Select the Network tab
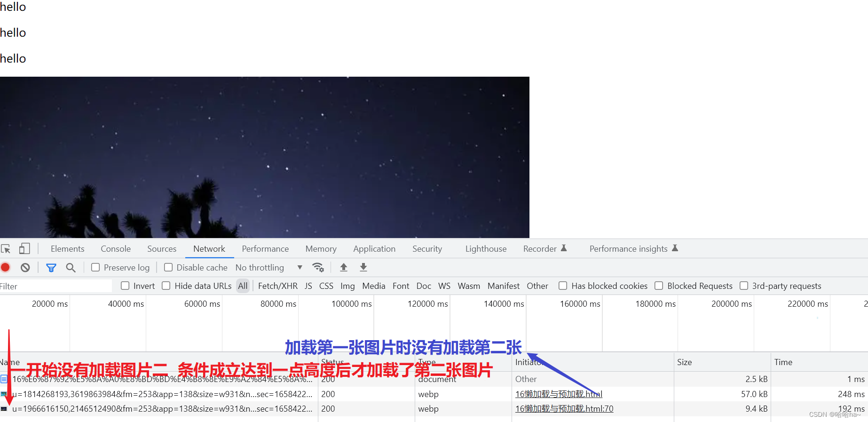The width and height of the screenshot is (868, 422). [x=209, y=248]
